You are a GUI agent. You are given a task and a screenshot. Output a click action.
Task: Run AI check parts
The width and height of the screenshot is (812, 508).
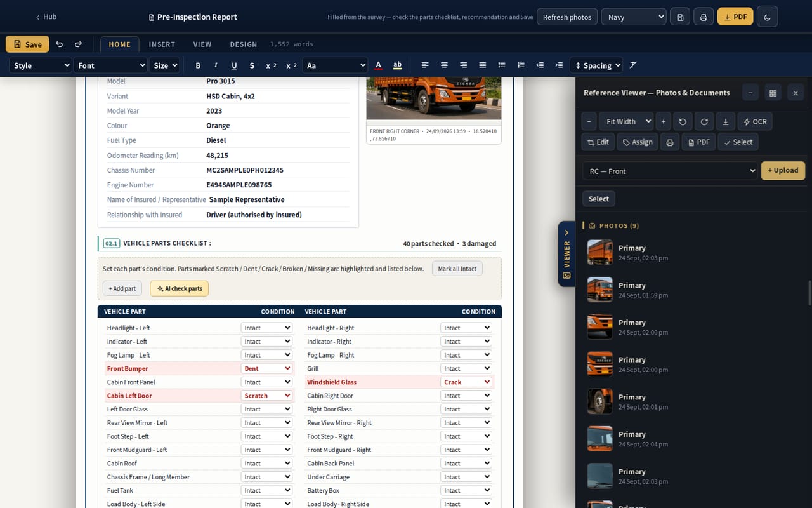[x=180, y=288]
